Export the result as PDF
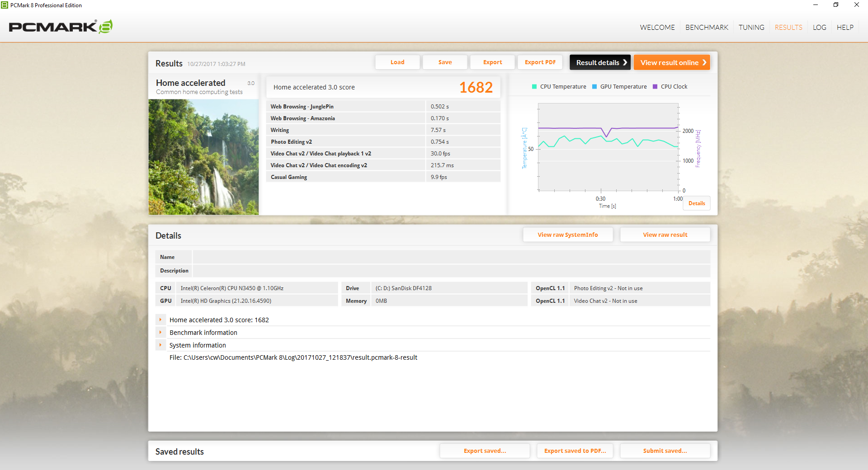 click(540, 62)
